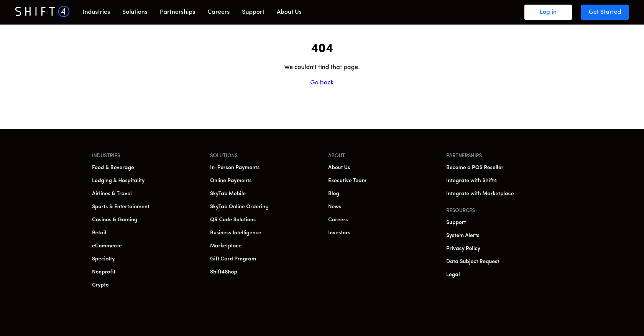Click "We couldn't find that page." text

click(x=322, y=67)
